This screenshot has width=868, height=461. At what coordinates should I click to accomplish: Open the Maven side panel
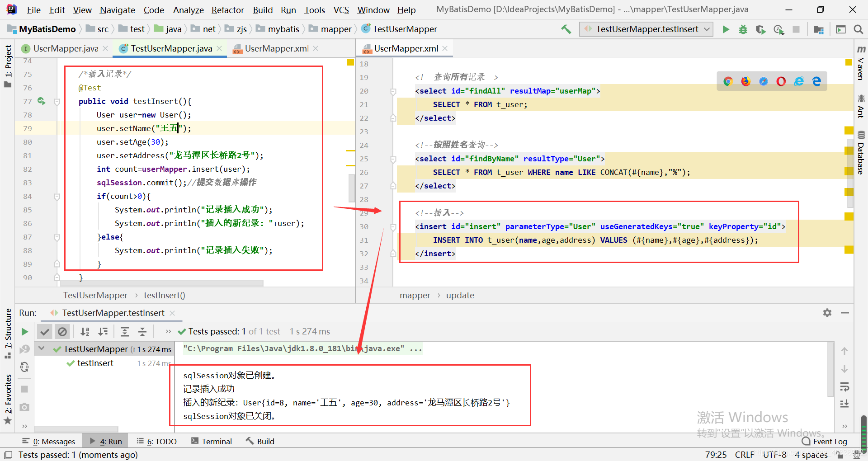tap(861, 63)
